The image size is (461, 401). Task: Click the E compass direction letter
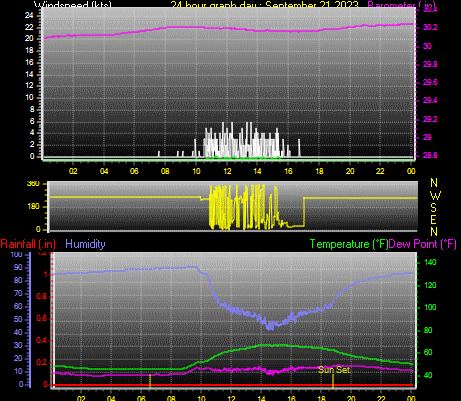pyautogui.click(x=433, y=220)
